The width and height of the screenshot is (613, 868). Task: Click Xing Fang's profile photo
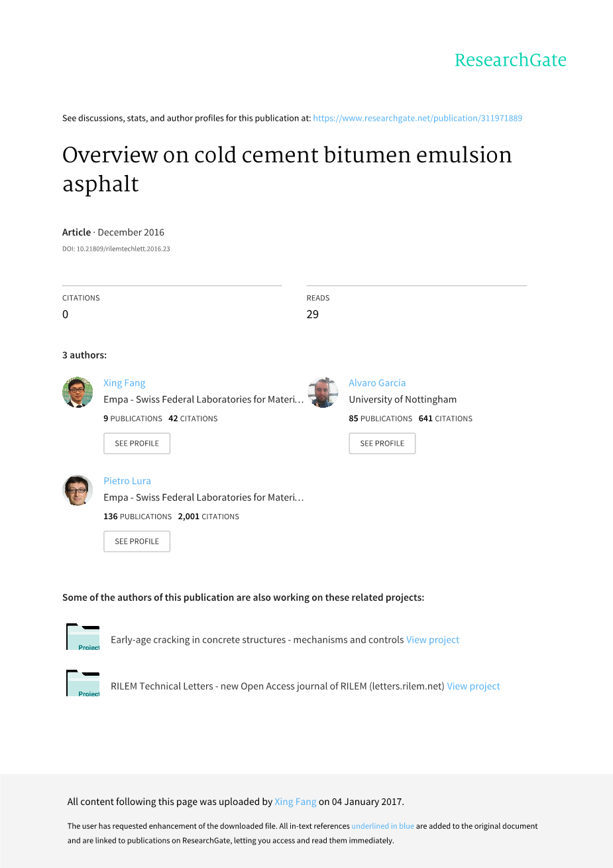click(78, 393)
